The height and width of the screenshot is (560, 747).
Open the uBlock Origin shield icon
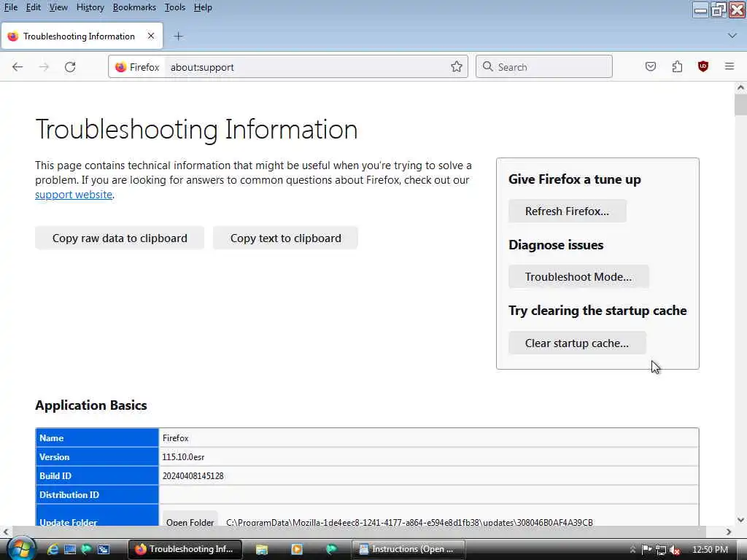pyautogui.click(x=703, y=66)
